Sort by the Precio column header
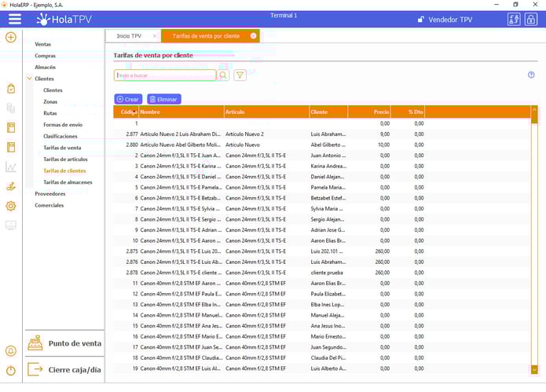 pos(369,112)
